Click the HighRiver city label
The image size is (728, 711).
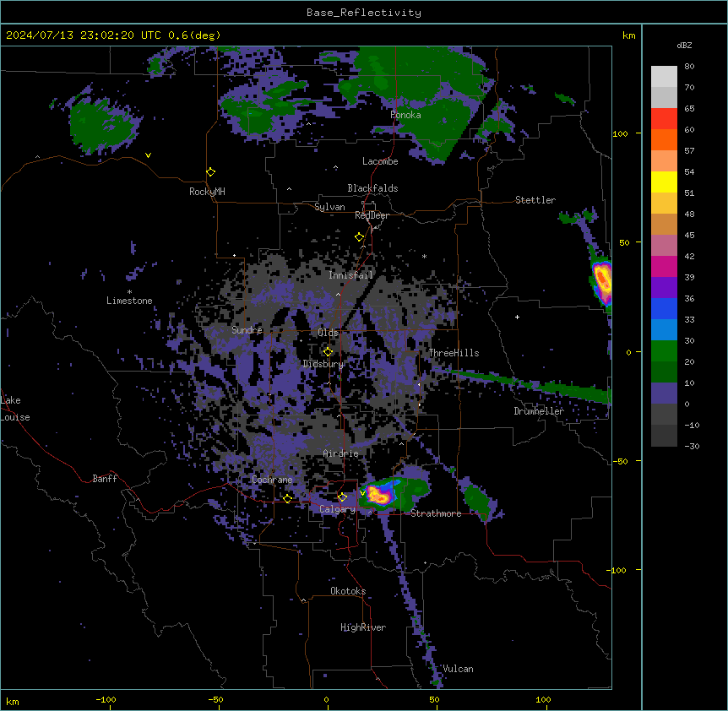362,627
